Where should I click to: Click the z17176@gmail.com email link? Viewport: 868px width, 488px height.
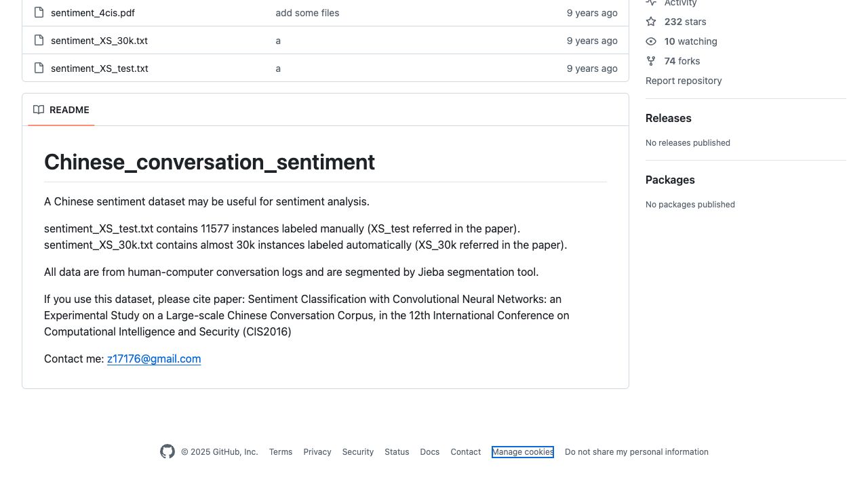coord(154,359)
